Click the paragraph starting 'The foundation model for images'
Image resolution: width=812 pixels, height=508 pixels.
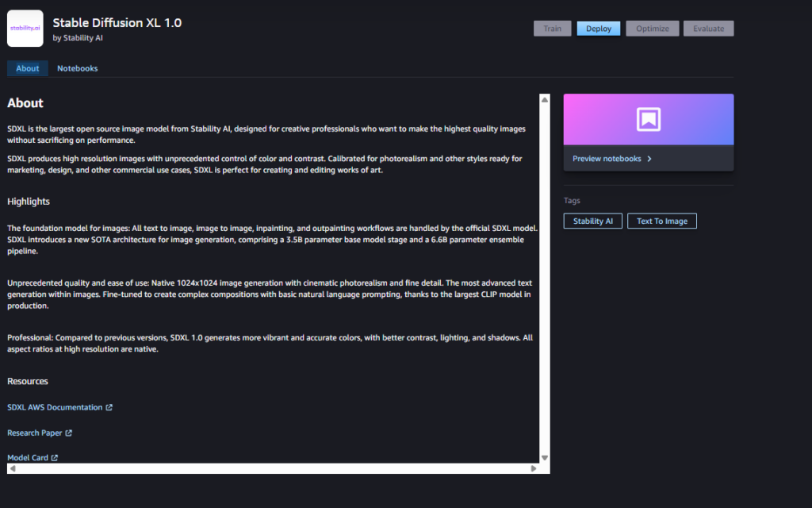tap(273, 240)
